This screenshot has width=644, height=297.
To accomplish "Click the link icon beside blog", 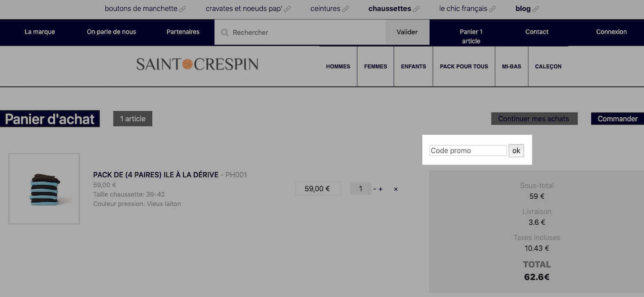I will (x=536, y=9).
